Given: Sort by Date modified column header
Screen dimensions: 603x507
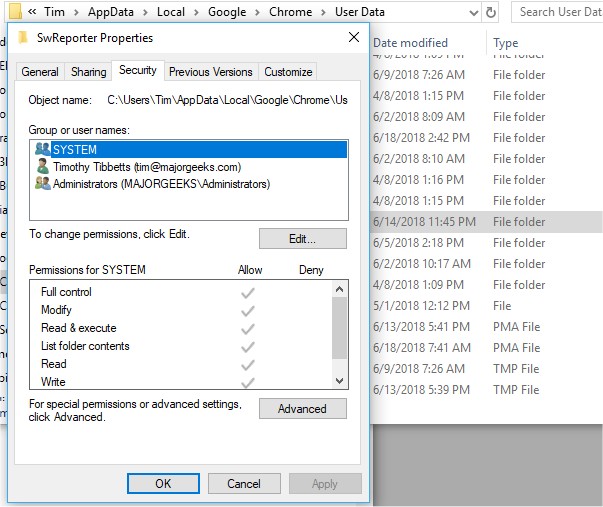Looking at the screenshot, I should [x=410, y=43].
